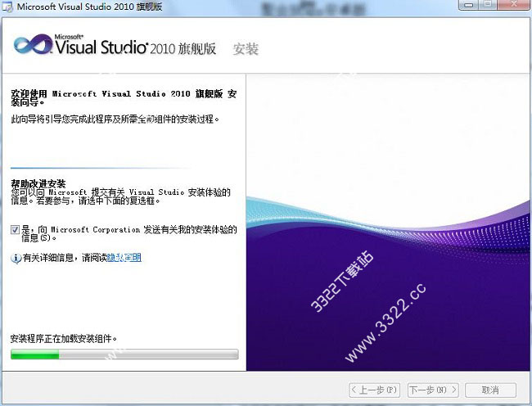The image size is (532, 406).
Task: Click the welcome heading 欢迎使用 Microsoft Visual Studio 2010
Action: coord(124,97)
